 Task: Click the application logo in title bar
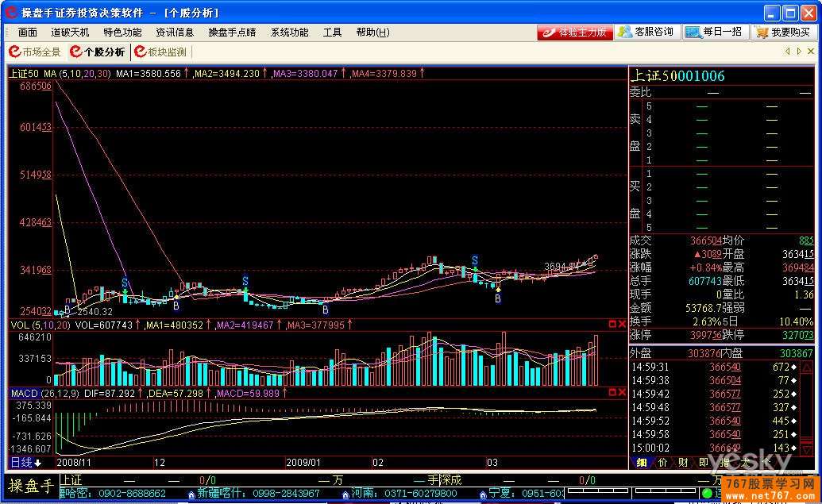[11, 12]
